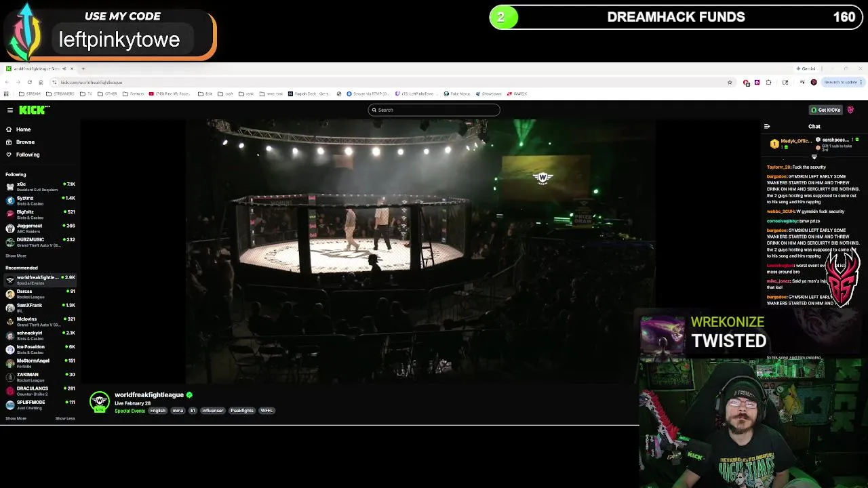This screenshot has height=488, width=868.
Task: Open Gemini button in browser
Action: [807, 68]
